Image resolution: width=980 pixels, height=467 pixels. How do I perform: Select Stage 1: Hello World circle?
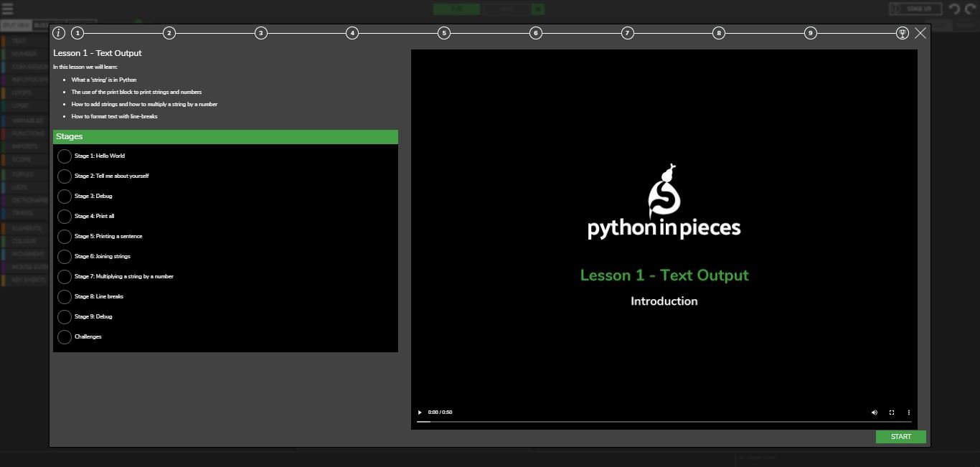point(65,156)
